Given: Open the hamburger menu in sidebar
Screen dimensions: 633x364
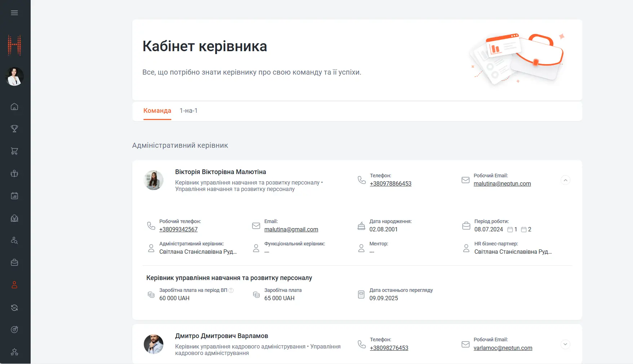Looking at the screenshot, I should pyautogui.click(x=14, y=13).
